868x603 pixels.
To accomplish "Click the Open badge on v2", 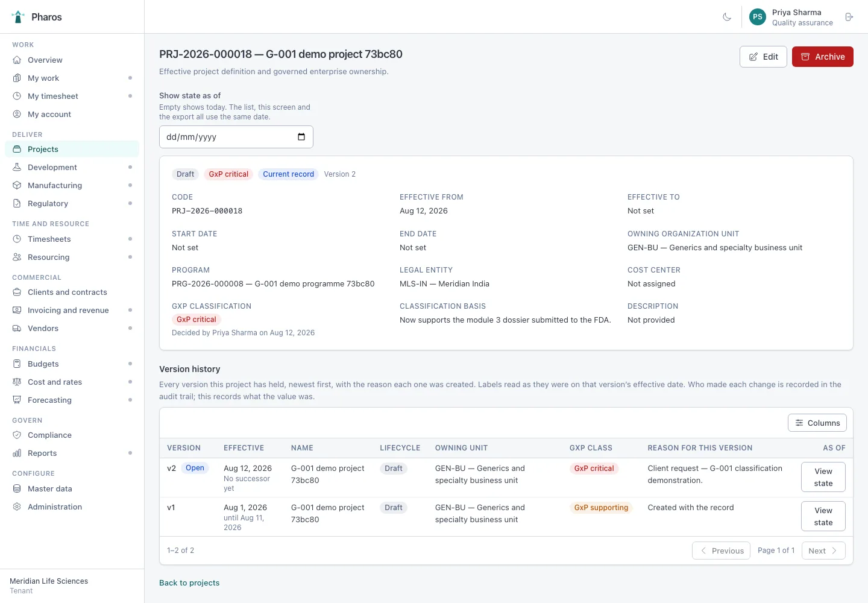I will [195, 468].
